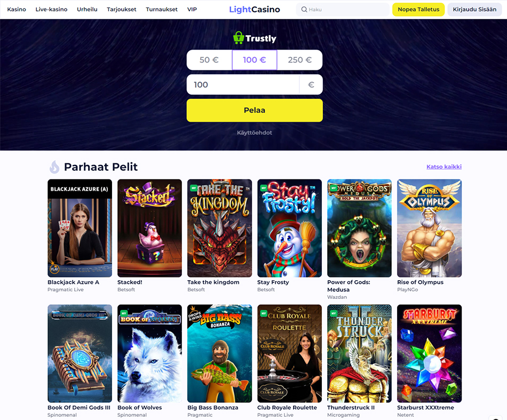Open the Kasino menu item

pos(17,10)
